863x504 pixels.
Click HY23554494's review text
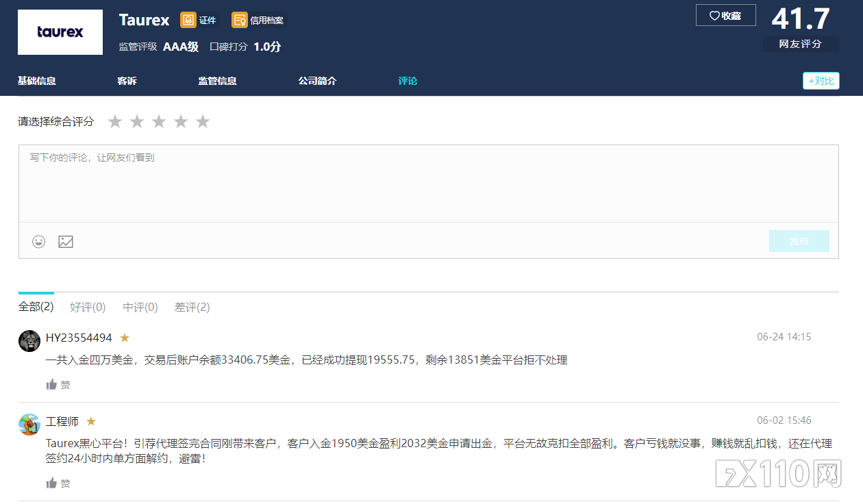point(307,360)
